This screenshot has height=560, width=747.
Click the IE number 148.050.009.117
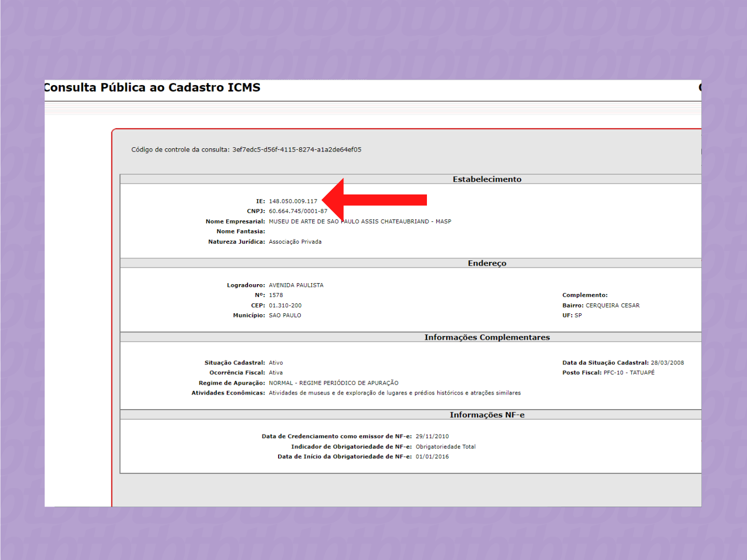293,201
